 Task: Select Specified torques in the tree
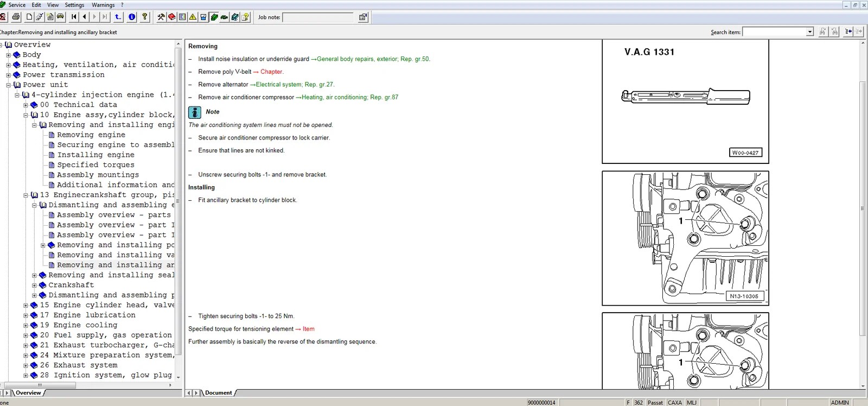click(96, 165)
